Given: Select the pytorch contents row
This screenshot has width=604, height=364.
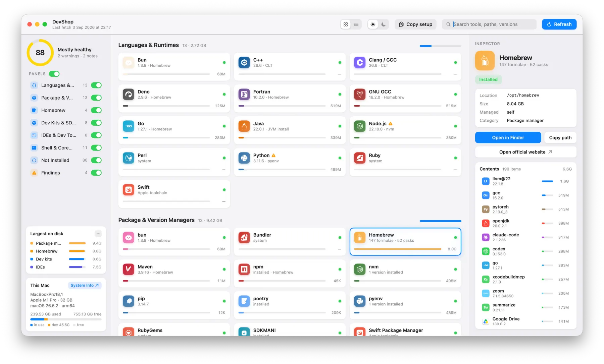Looking at the screenshot, I should tap(525, 209).
